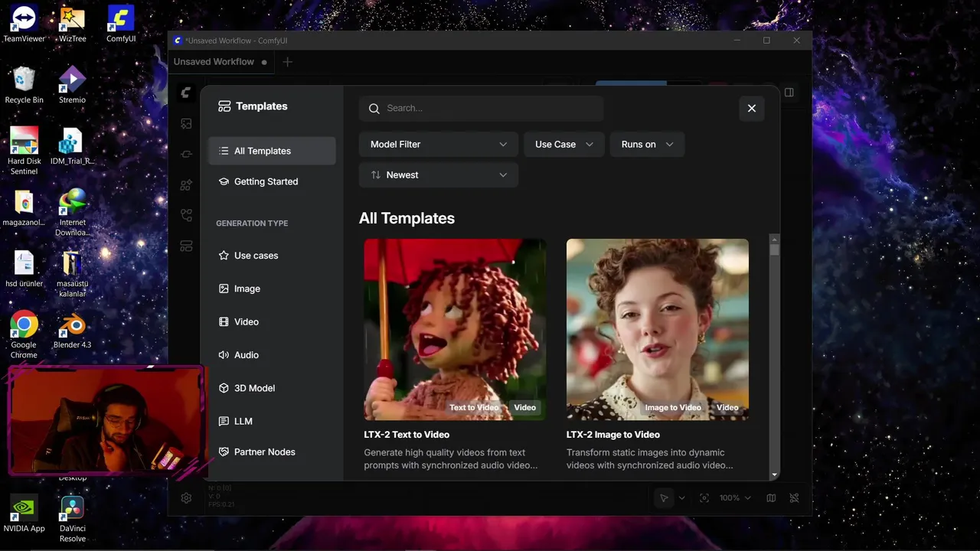Open IDM_Trial_R desktop file

(73, 145)
